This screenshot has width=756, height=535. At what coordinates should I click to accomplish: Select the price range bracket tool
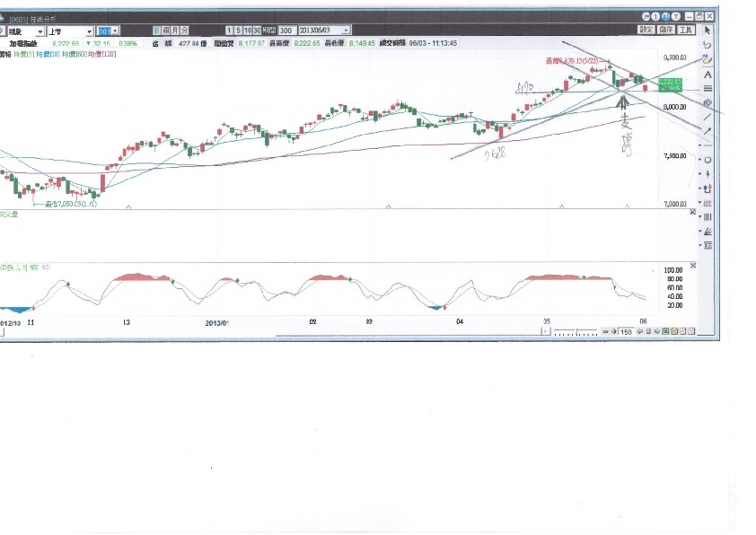[708, 189]
